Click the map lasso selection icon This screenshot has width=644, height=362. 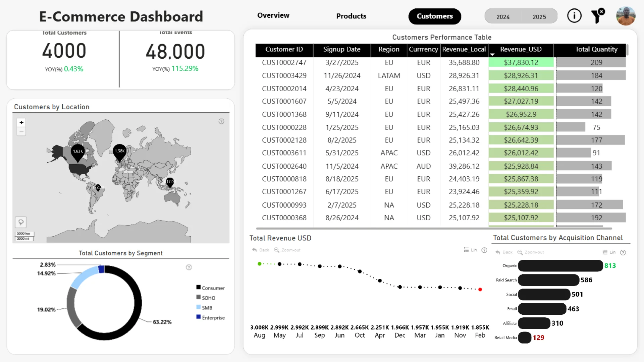tap(21, 222)
